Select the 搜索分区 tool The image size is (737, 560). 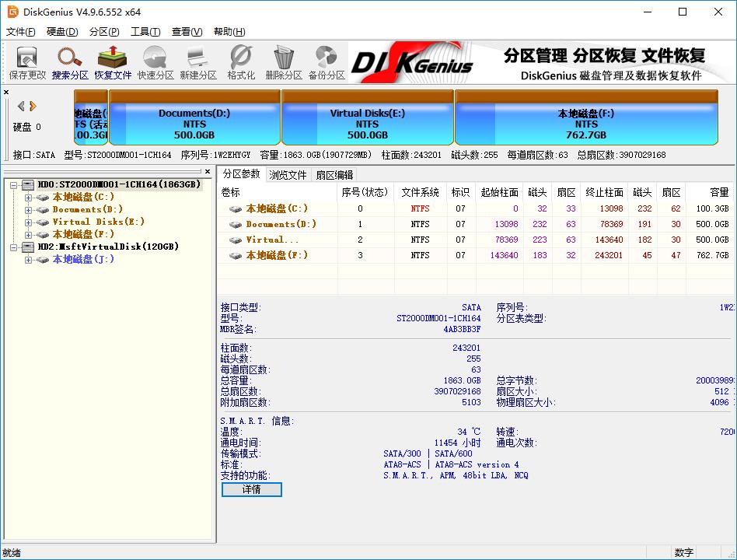[x=69, y=62]
